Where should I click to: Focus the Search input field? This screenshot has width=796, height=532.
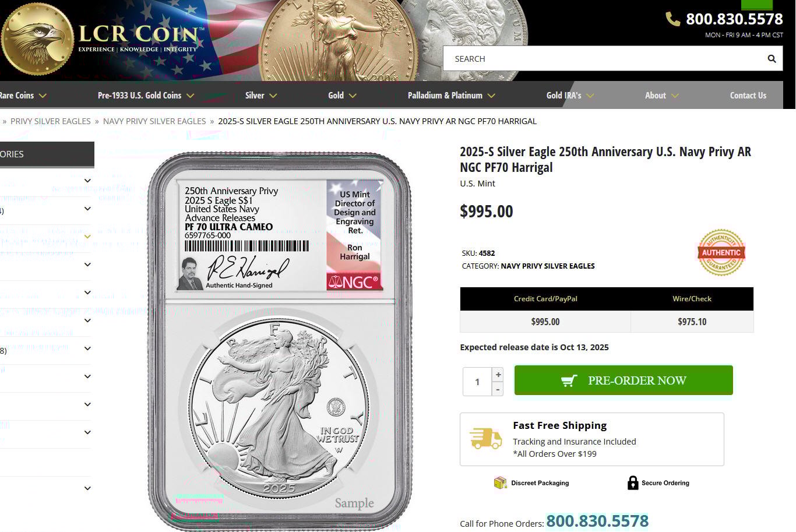click(604, 59)
